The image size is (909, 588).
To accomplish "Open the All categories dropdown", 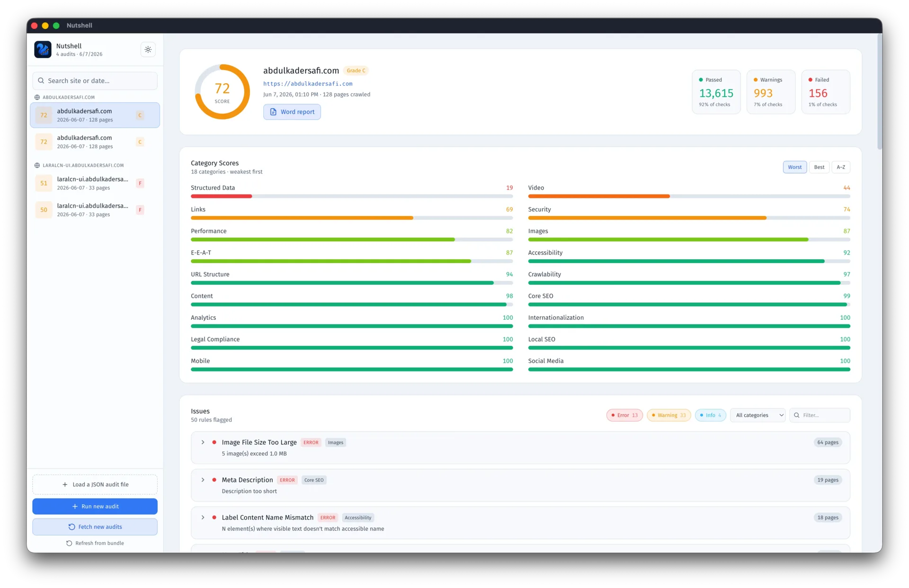I will (758, 415).
